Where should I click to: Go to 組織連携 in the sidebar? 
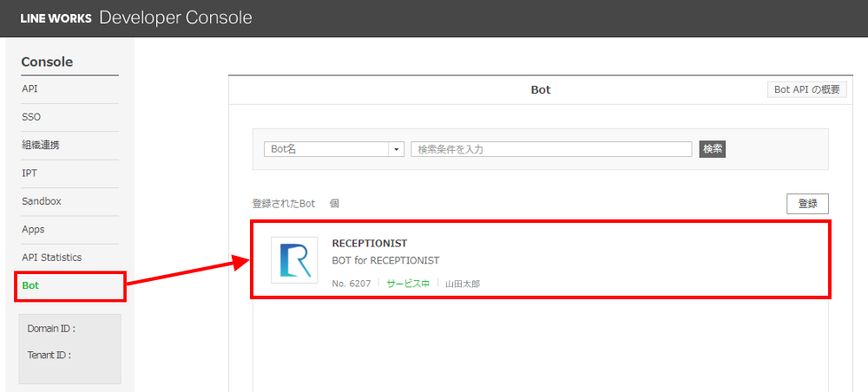click(x=40, y=145)
